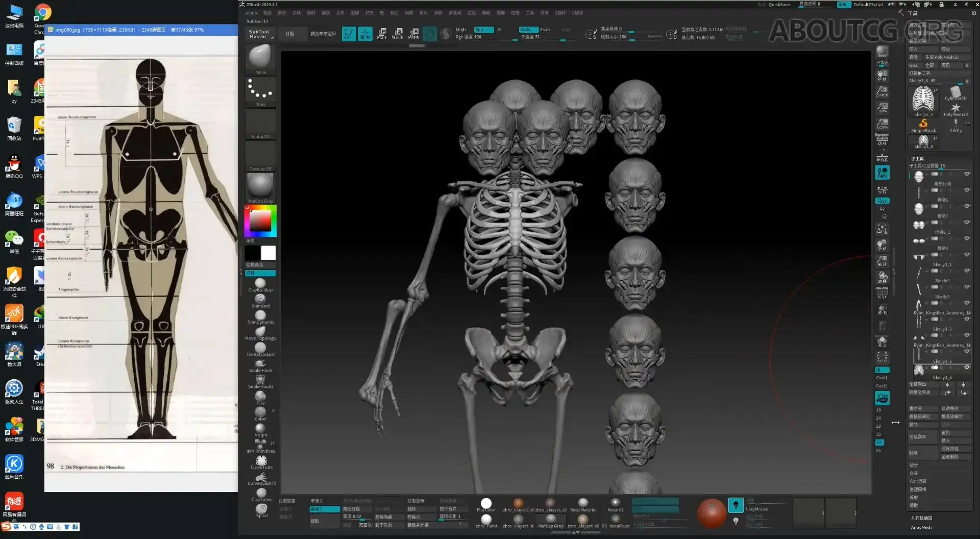Expand the SubTool Master menu
980x539 pixels.
point(260,34)
